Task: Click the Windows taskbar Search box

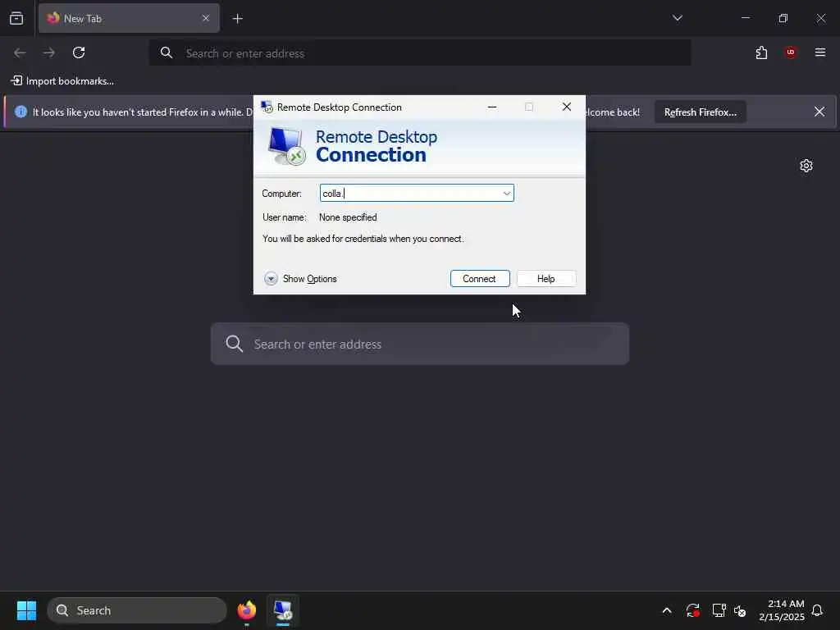Action: (x=137, y=610)
